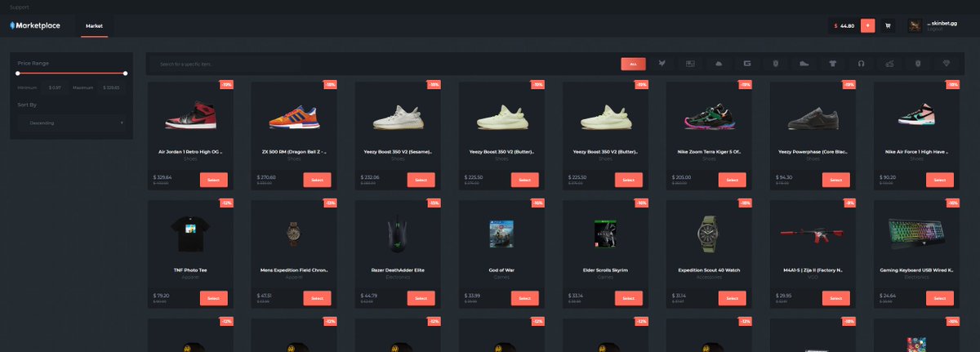980x352 pixels.
Task: Click the Razer DeathAdder mouse image
Action: click(x=398, y=233)
